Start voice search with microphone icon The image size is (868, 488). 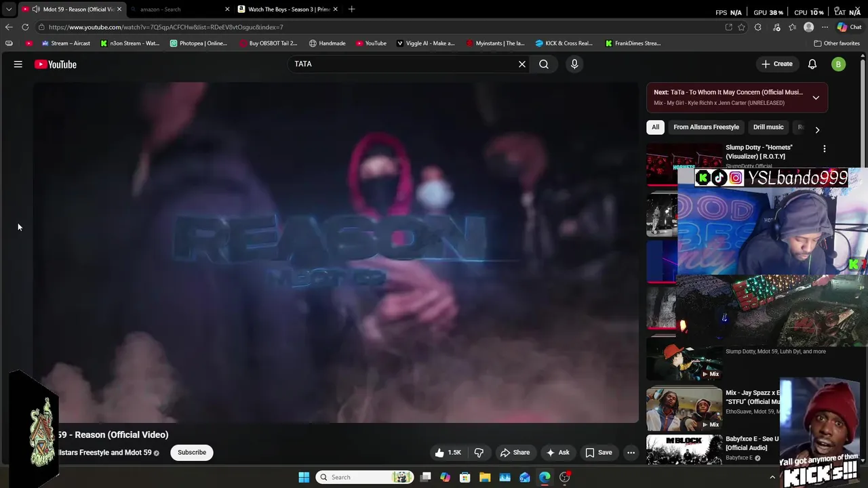[x=574, y=64]
